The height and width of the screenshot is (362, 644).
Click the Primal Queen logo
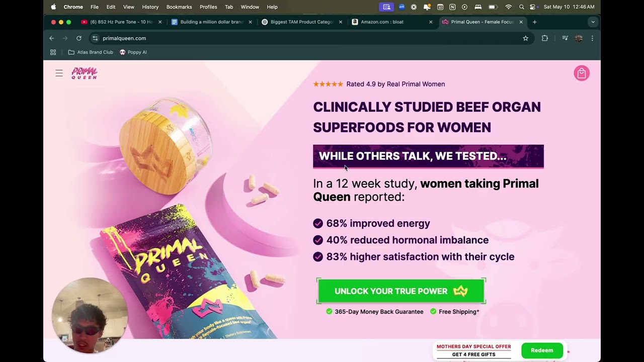point(85,73)
